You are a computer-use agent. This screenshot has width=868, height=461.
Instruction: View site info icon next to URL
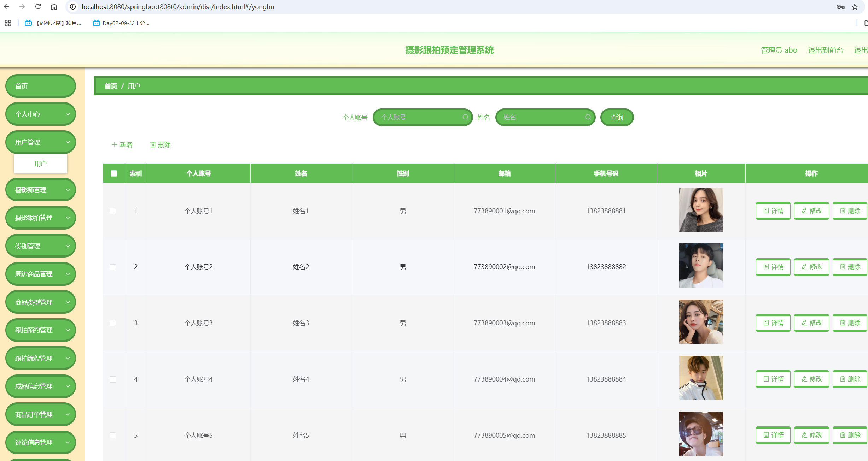pos(73,7)
